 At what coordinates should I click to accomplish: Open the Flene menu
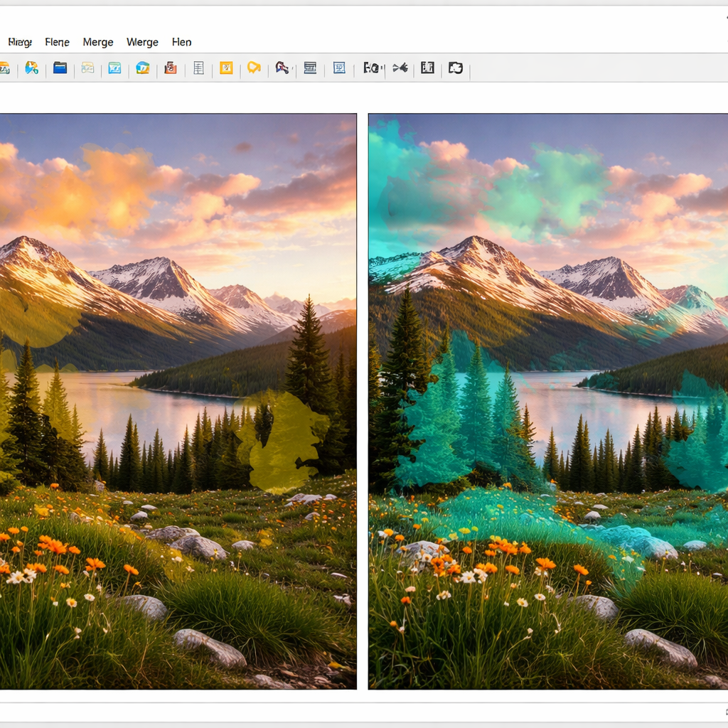57,42
